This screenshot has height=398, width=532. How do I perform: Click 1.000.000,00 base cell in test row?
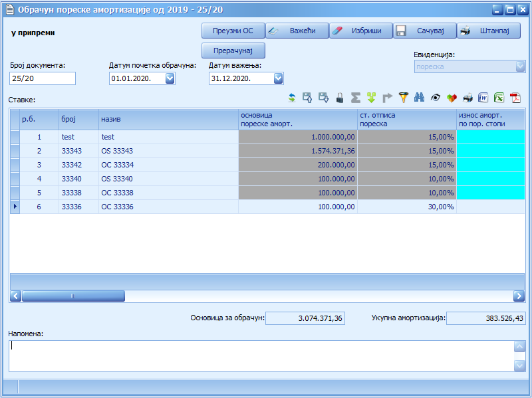pos(298,137)
